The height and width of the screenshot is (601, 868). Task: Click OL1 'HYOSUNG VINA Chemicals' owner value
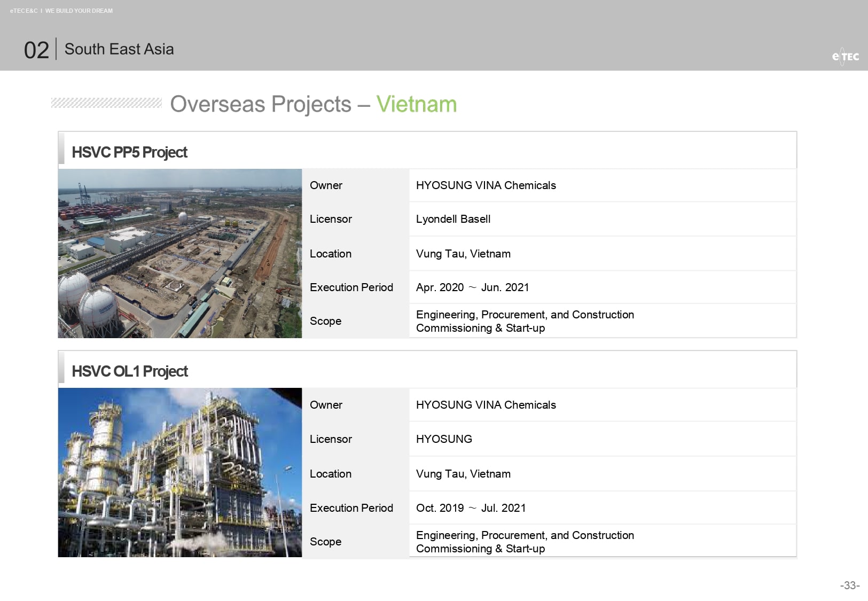[486, 405]
